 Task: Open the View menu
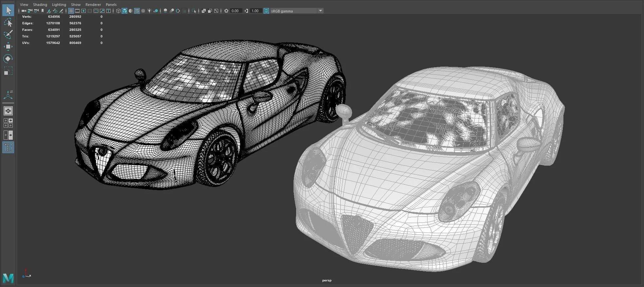pos(24,5)
